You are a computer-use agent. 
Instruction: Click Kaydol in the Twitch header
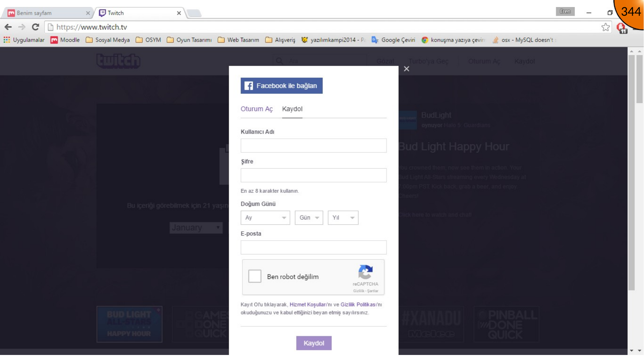click(525, 61)
